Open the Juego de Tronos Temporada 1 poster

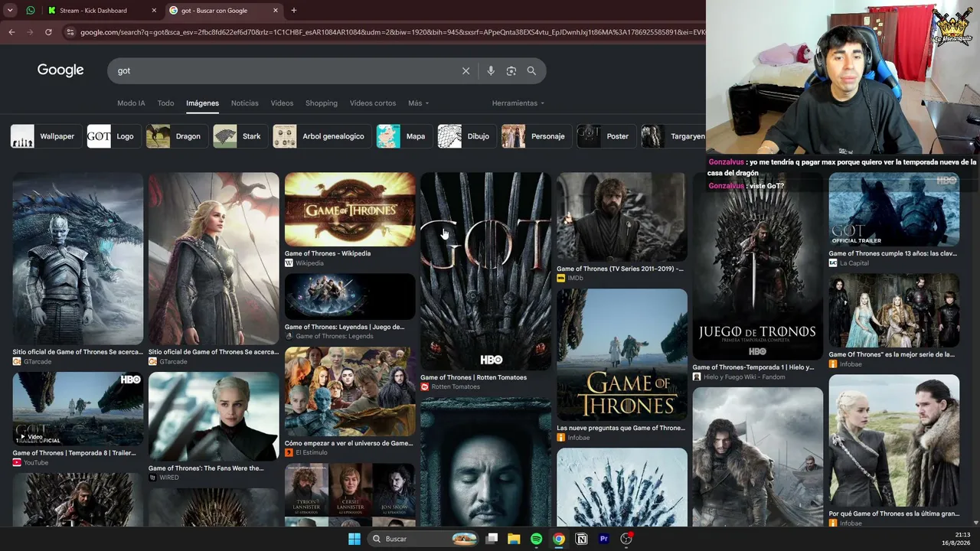[758, 266]
